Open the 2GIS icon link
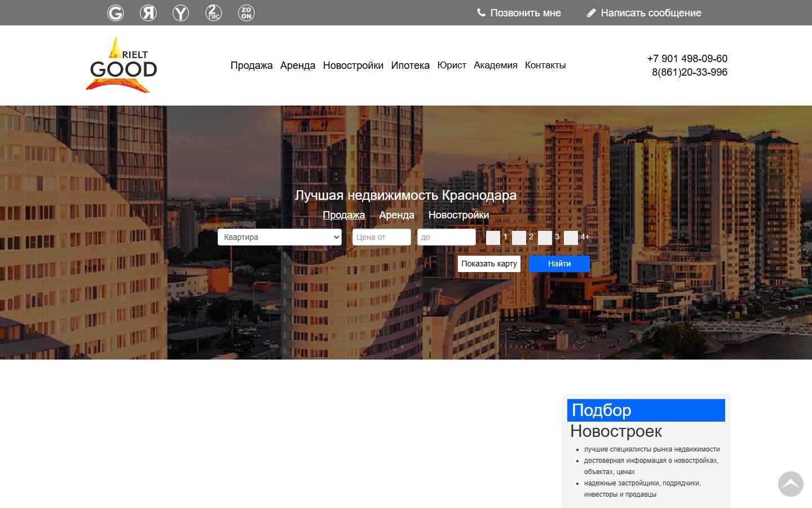The height and width of the screenshot is (508, 812). click(x=213, y=13)
